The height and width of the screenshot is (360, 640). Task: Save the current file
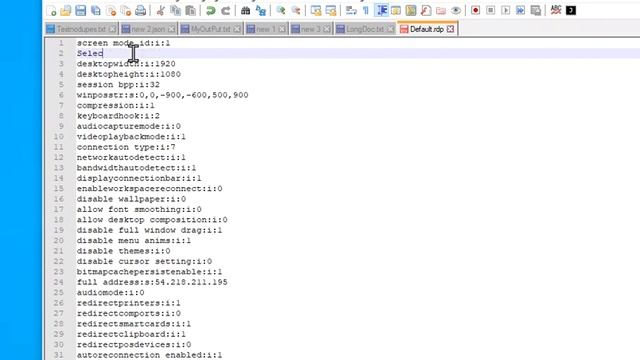tap(81, 11)
